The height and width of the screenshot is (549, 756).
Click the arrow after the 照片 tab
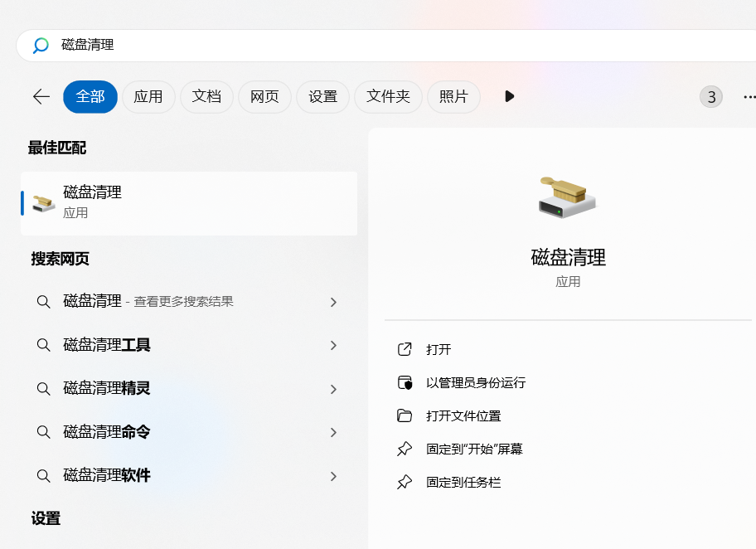(508, 96)
